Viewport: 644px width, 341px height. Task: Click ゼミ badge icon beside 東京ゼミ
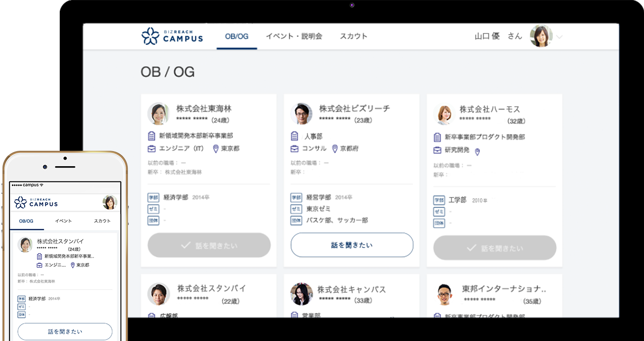(x=296, y=209)
